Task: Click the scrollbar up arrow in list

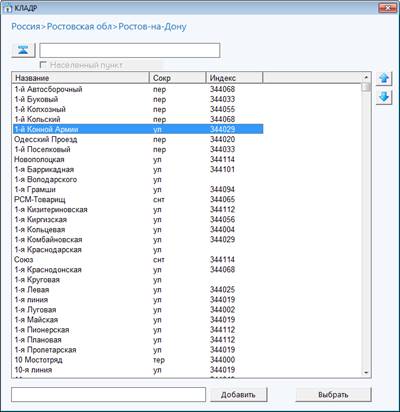Action: click(366, 77)
